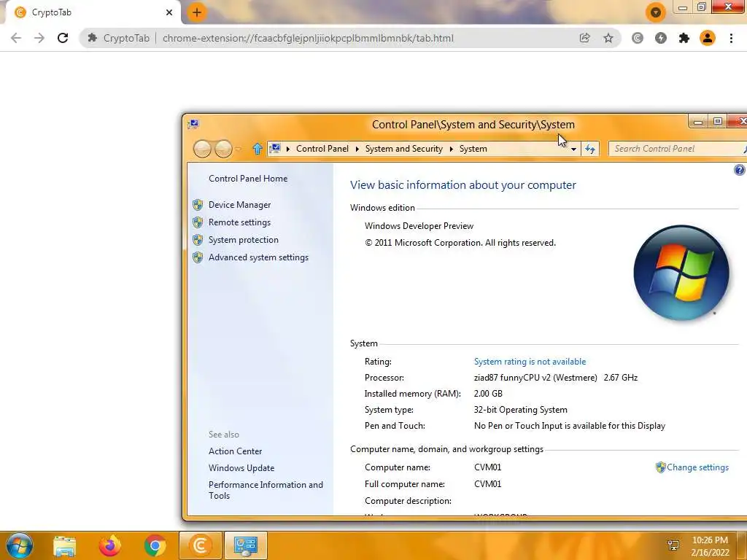Open Advanced system settings

[x=258, y=257]
